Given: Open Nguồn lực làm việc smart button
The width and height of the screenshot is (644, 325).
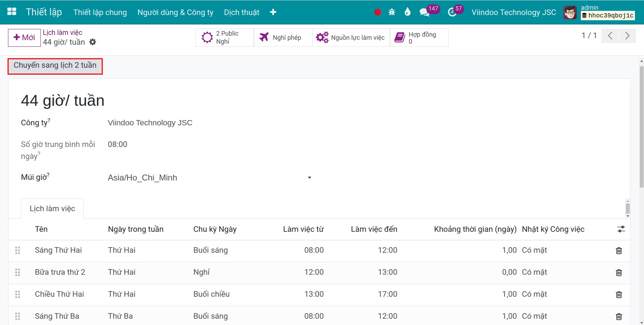Looking at the screenshot, I should point(351,37).
